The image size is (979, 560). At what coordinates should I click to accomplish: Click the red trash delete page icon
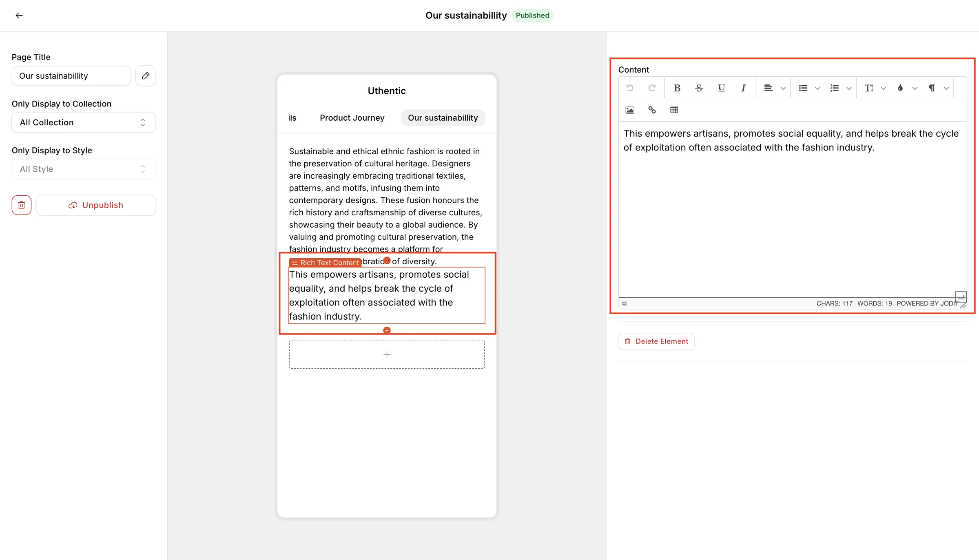tap(22, 205)
